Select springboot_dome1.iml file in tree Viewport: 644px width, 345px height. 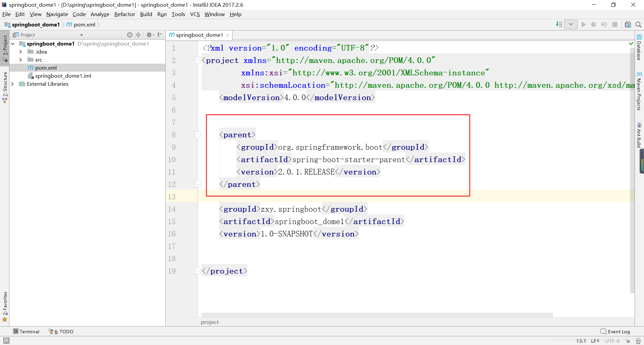point(87,76)
